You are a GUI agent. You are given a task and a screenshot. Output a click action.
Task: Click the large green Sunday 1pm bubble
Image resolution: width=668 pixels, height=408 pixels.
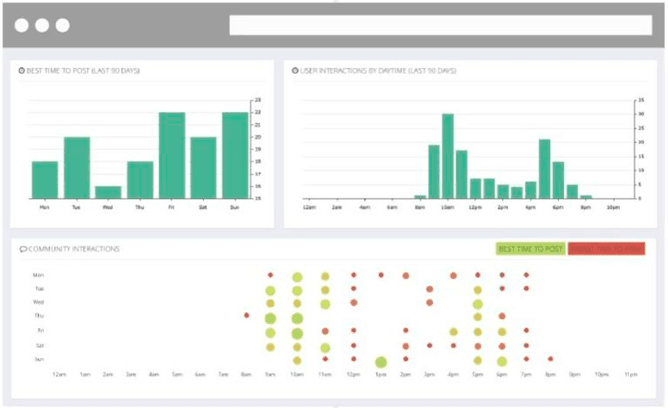pos(381,362)
